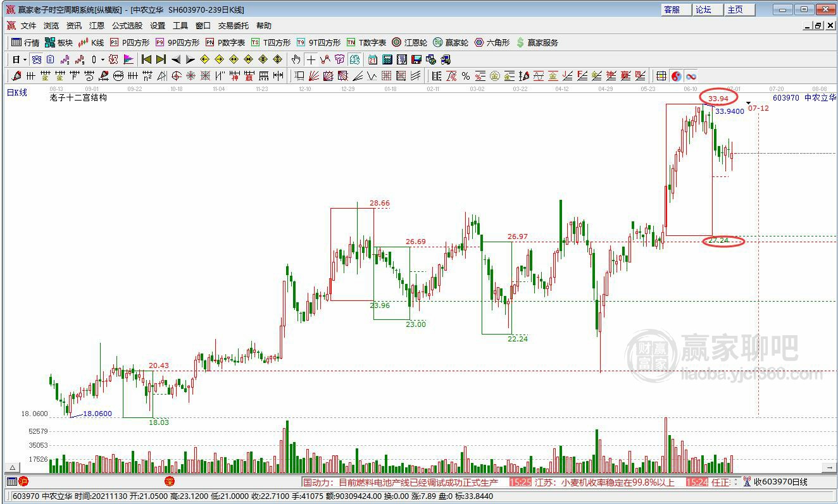Click the checkered flag icon

coord(128,59)
